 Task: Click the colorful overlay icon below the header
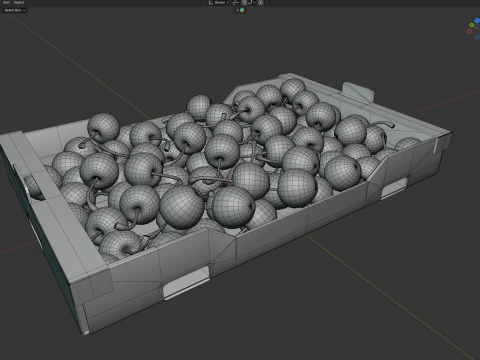point(242,10)
